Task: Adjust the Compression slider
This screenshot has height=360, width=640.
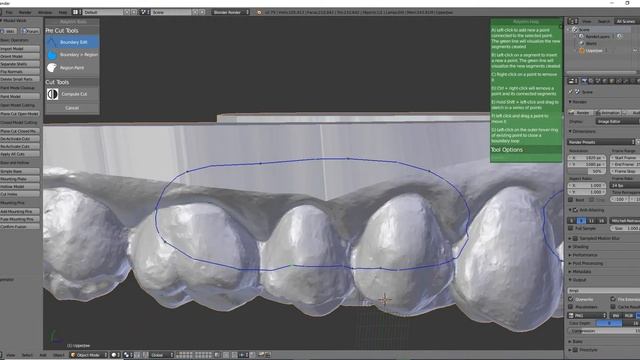Action: (x=604, y=331)
